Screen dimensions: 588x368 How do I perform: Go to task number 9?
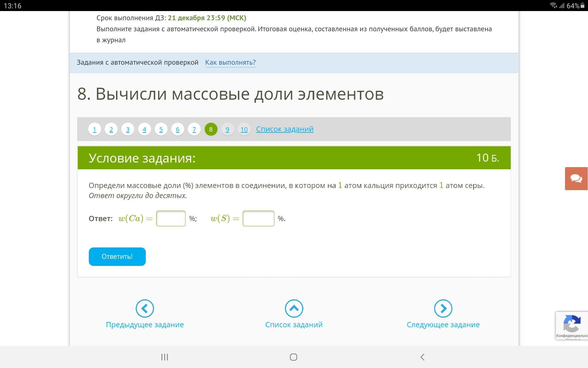point(227,129)
